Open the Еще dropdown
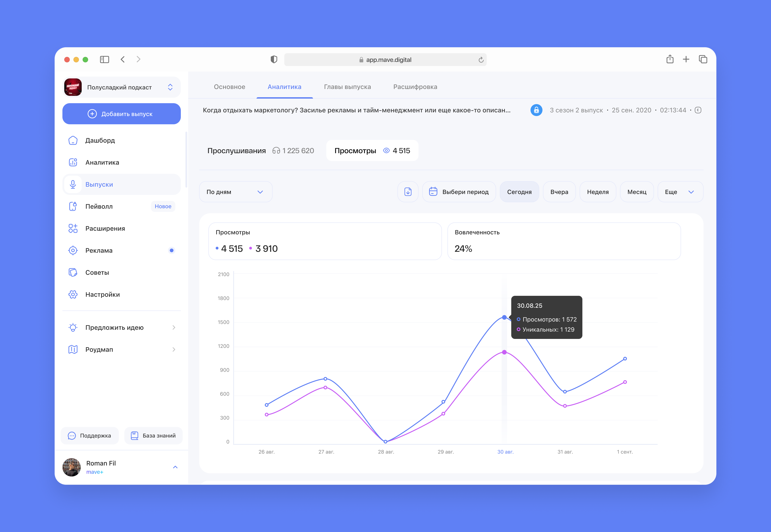This screenshot has width=771, height=532. pos(680,192)
